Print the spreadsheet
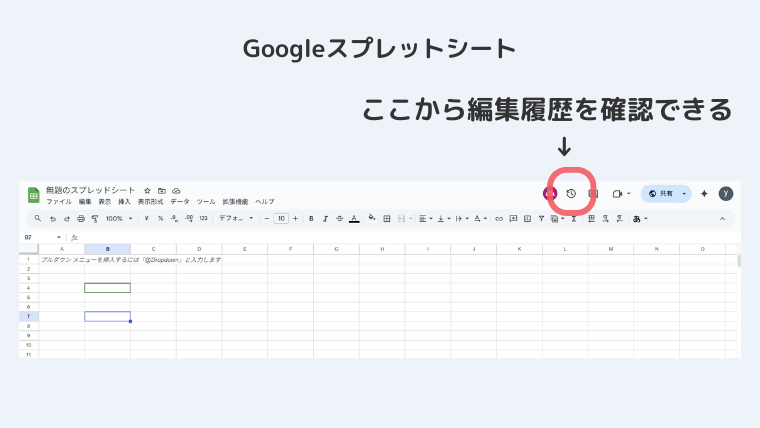 (x=81, y=219)
